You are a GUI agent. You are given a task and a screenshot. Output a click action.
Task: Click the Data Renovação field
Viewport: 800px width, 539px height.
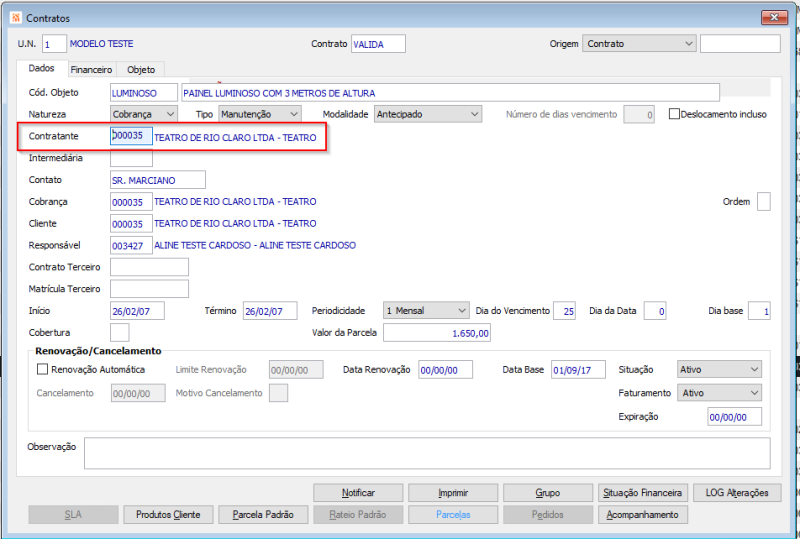445,370
